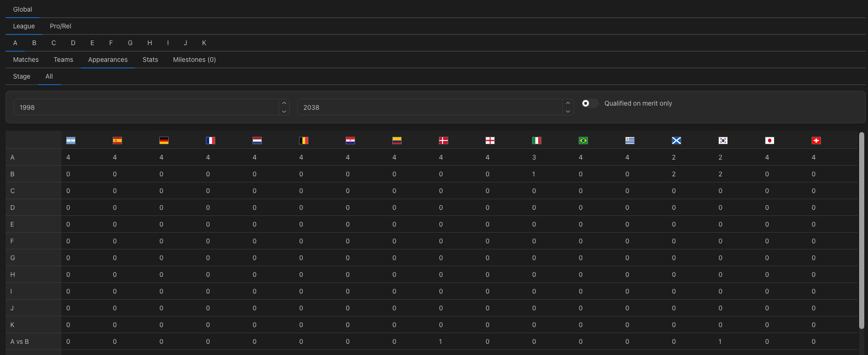868x355 pixels.
Task: Select the Brazil flag icon
Action: (x=583, y=141)
